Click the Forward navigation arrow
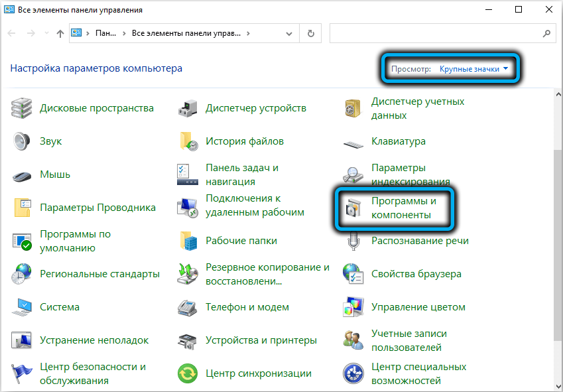Screen dimensions: 563x392 click(x=31, y=33)
